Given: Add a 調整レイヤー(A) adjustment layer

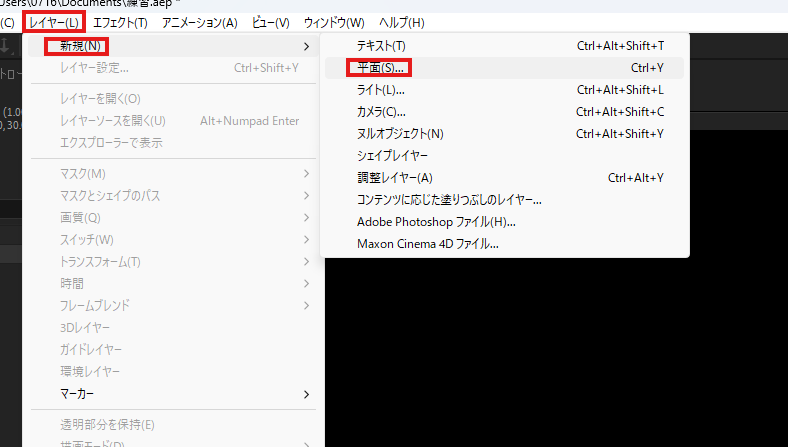Looking at the screenshot, I should [394, 178].
